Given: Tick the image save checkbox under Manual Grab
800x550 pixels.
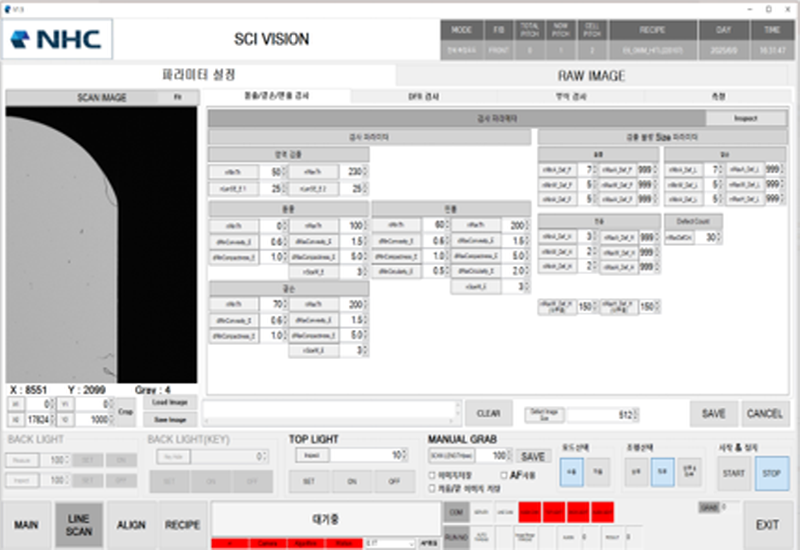Looking at the screenshot, I should pos(432,475).
